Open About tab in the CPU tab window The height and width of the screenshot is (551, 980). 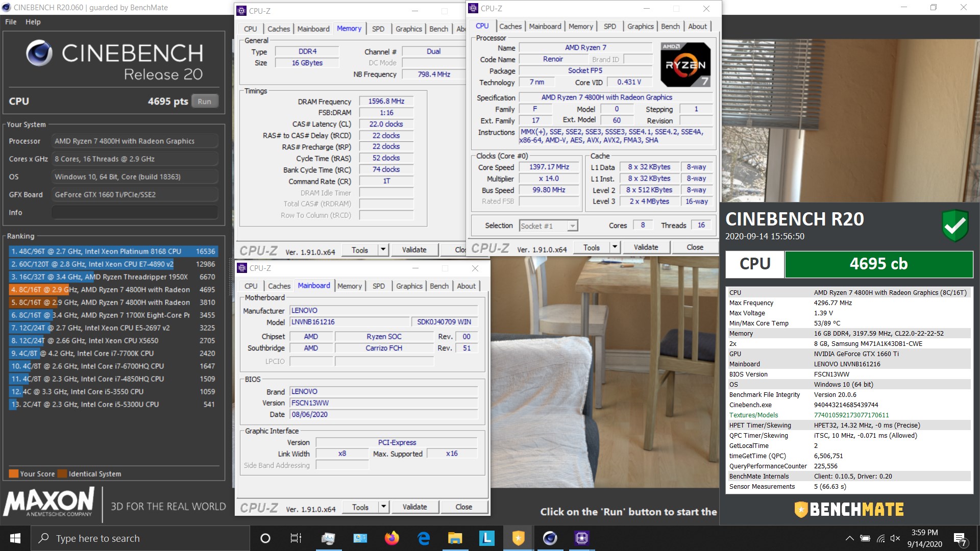(697, 27)
